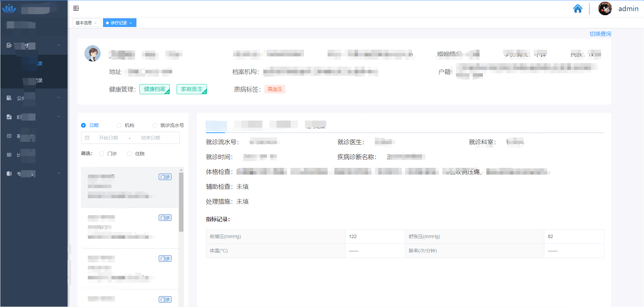Viewport: 644px width, 307px height.
Task: Click the fifth sidebar grid icon
Action: coord(9,155)
